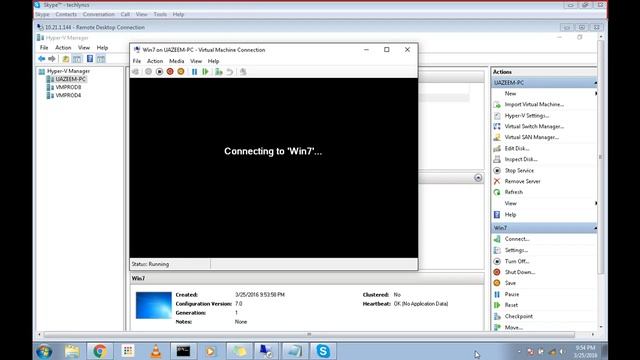Click the greyed Start icon in VM toolbar
Screen dimensions: 640x360
148,72
